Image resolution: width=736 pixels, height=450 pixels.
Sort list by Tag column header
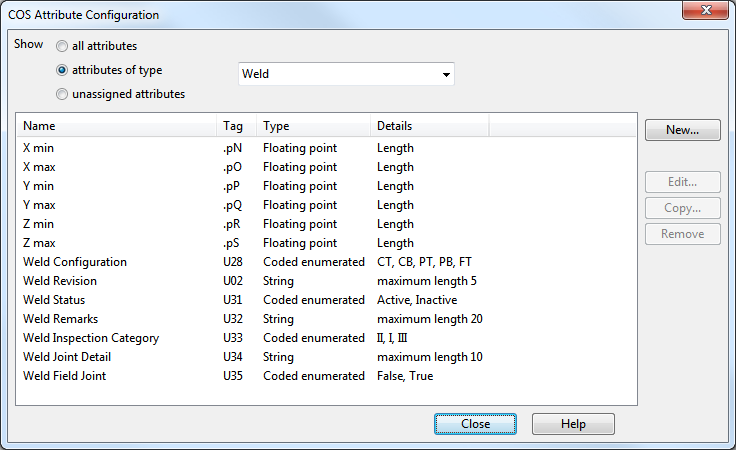[236, 126]
